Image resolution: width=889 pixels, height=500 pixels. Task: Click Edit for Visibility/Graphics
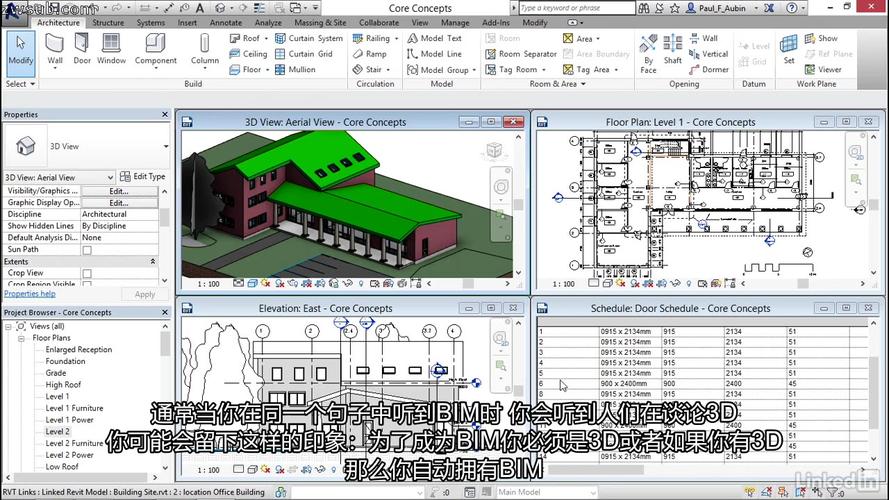pos(119,191)
